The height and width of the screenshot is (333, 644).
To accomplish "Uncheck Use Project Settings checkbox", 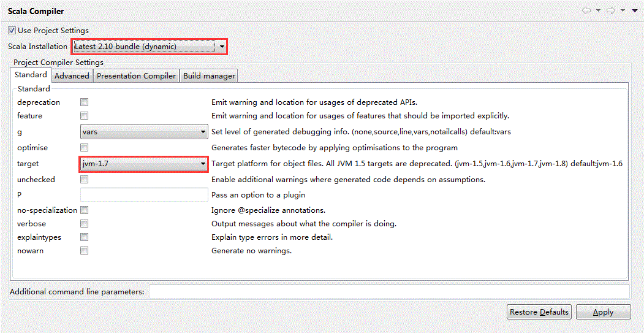I will (x=12, y=31).
